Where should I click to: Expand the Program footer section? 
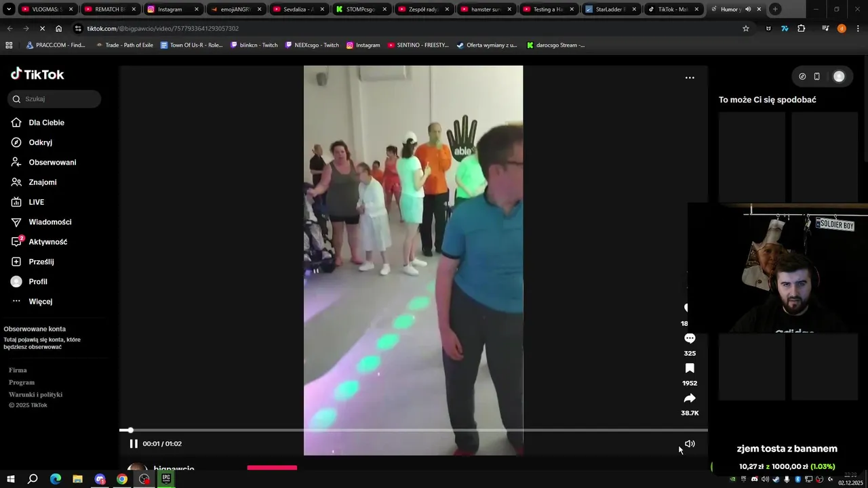tap(22, 383)
